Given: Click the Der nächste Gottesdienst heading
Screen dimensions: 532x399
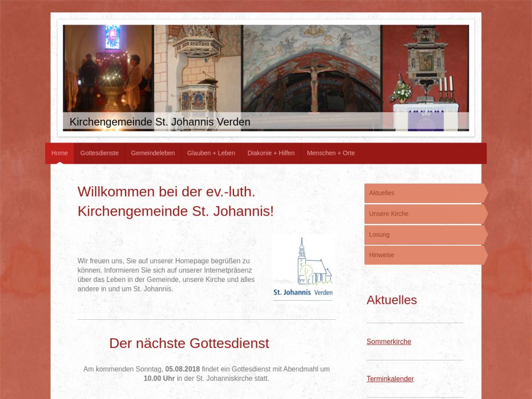Looking at the screenshot, I should pos(189,343).
